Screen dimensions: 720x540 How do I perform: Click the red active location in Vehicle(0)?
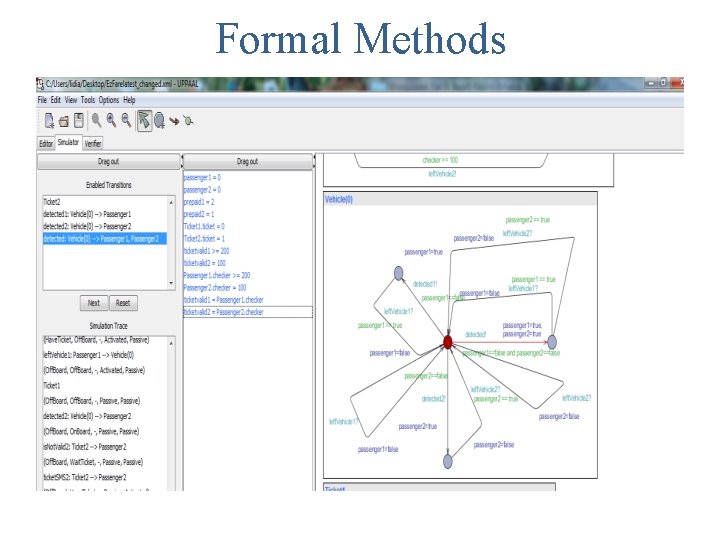(x=448, y=342)
